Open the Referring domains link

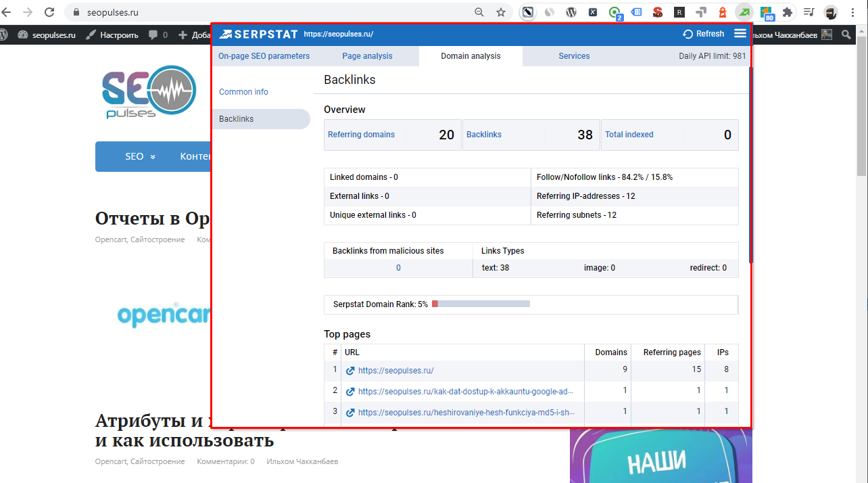pyautogui.click(x=361, y=135)
